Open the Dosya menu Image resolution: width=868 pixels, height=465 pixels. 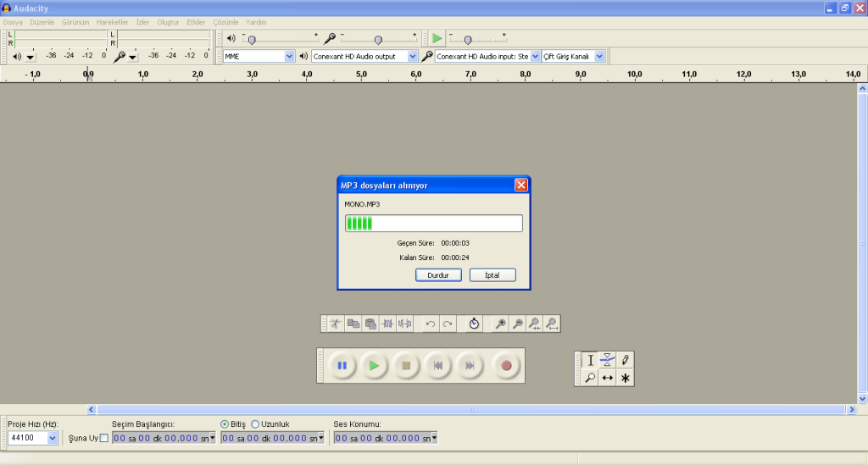pyautogui.click(x=13, y=22)
